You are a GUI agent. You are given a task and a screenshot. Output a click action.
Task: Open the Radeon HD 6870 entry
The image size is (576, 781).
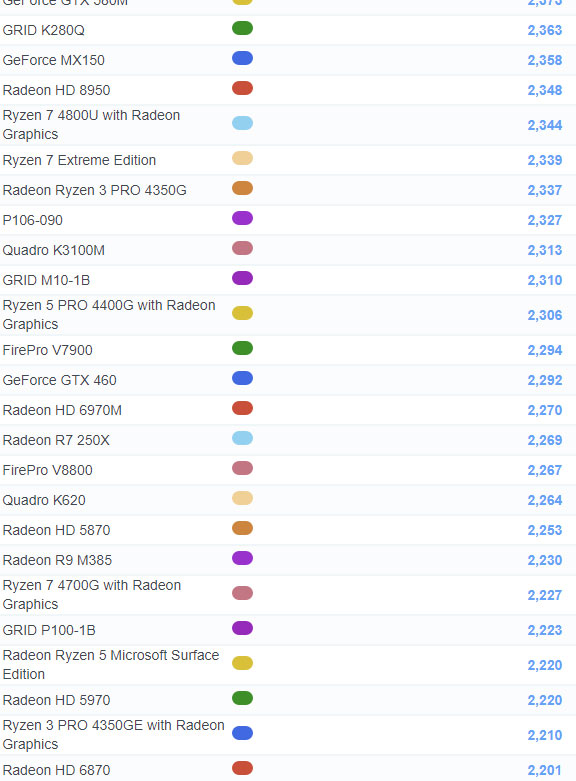56,770
